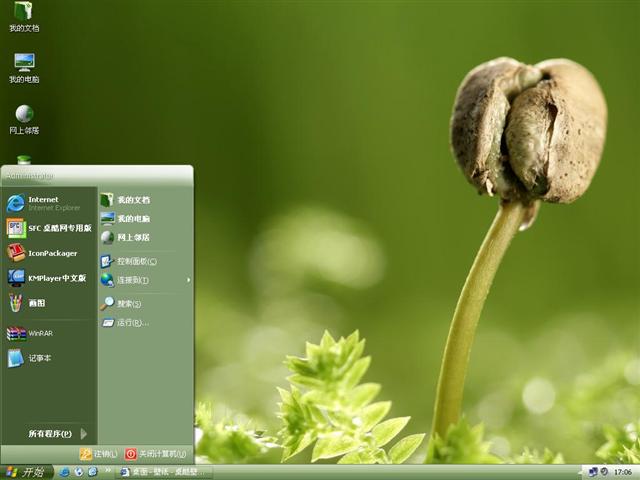Click 关闭计算机(U) shutdown button
The width and height of the screenshot is (640, 480).
(x=156, y=454)
